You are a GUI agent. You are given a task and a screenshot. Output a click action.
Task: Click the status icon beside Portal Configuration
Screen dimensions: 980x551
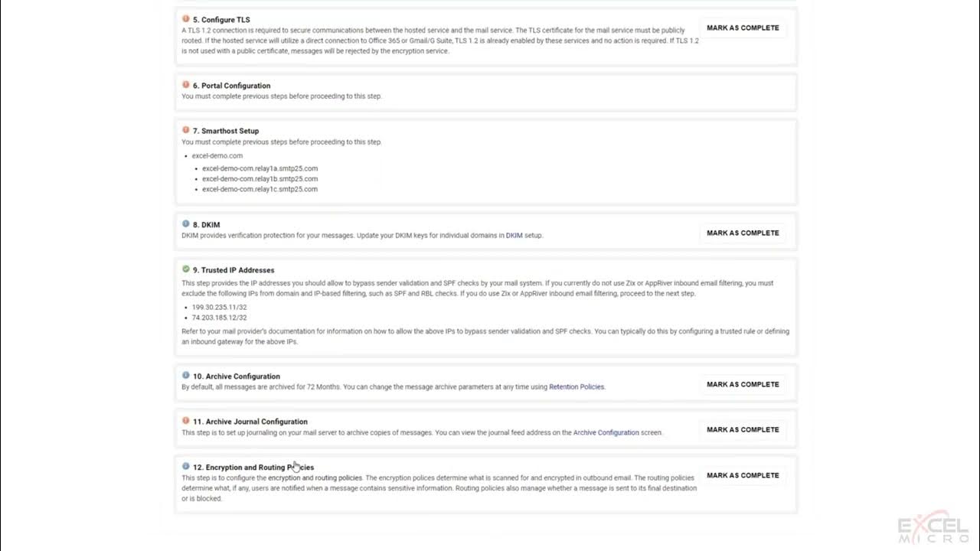(186, 85)
